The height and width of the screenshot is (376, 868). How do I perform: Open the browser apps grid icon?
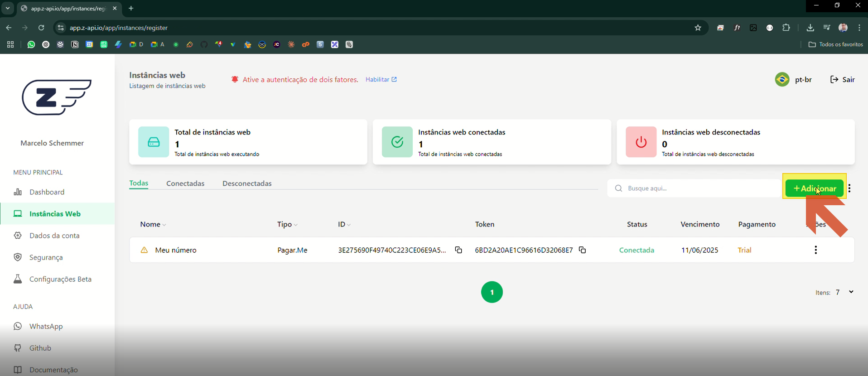coord(10,44)
